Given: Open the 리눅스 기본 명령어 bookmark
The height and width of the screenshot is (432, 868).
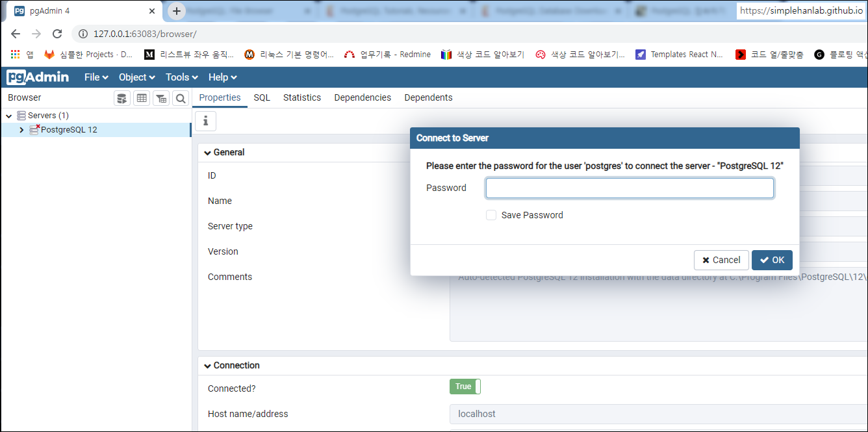Looking at the screenshot, I should (289, 55).
